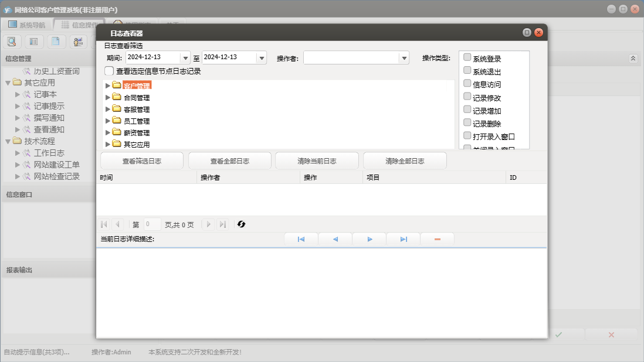This screenshot has height=362, width=644.
Task: Go to next log record arrow
Action: click(x=370, y=239)
